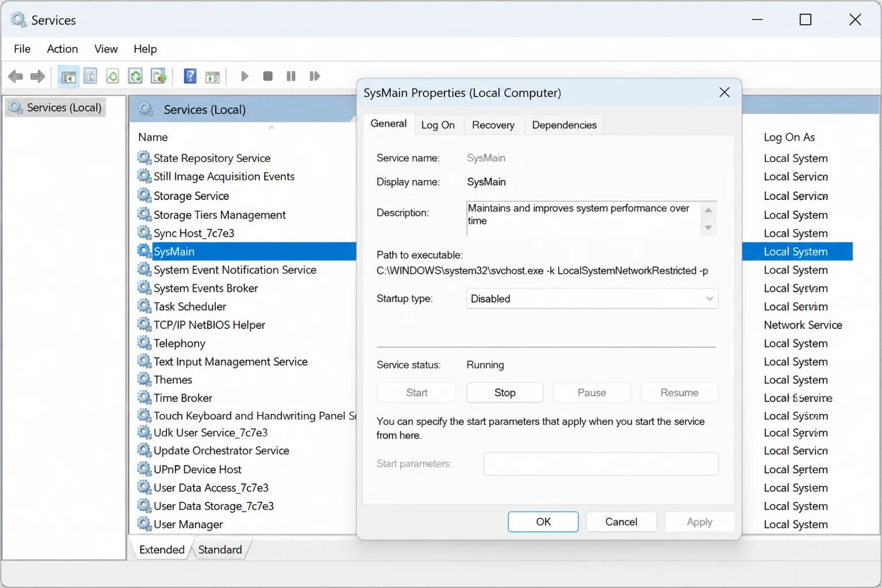Click the dialog's Resume button
Image resolution: width=882 pixels, height=588 pixels.
point(679,392)
